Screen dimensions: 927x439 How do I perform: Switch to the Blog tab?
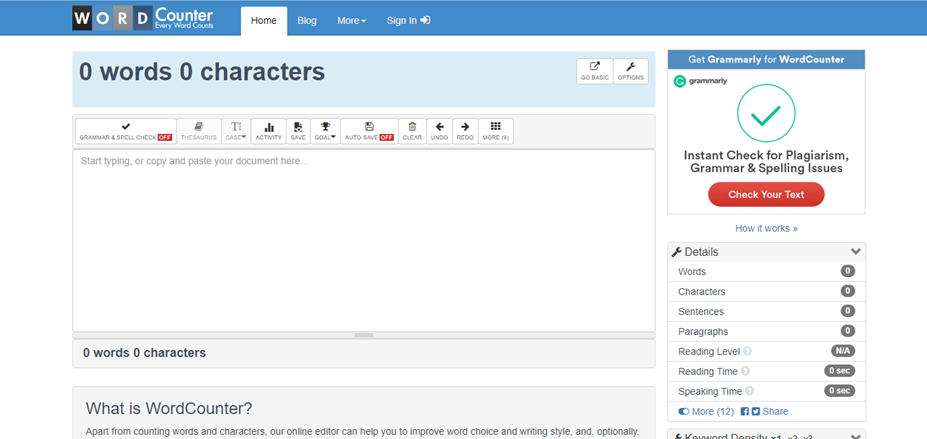[307, 20]
